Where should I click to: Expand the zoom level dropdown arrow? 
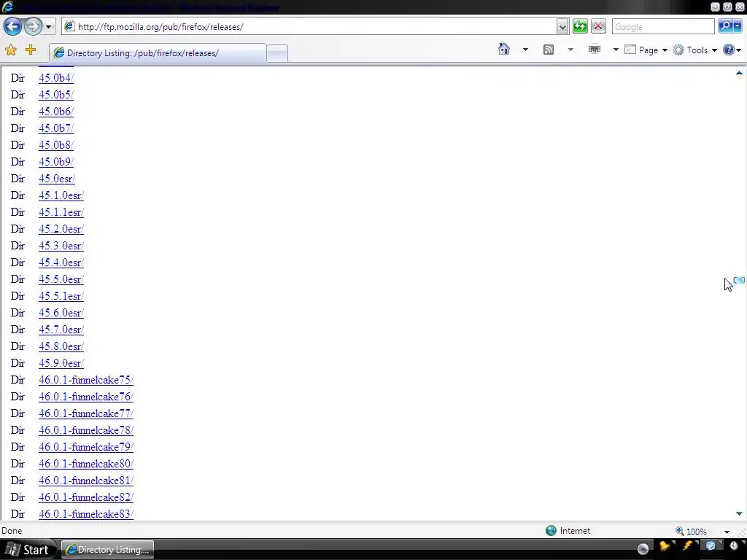727,532
